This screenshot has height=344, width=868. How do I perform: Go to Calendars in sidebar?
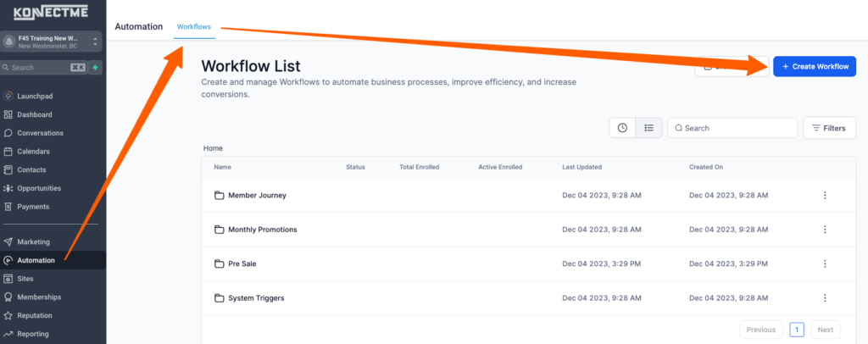[33, 152]
